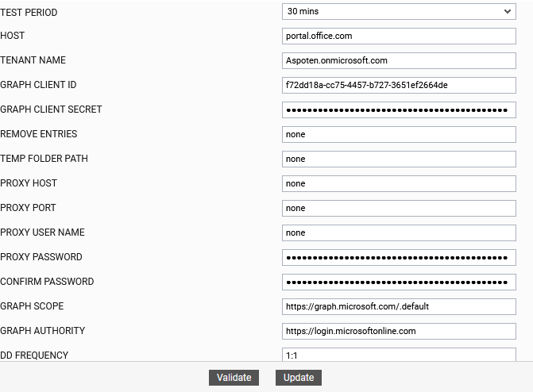Click the DD Frequency text box
The image size is (533, 392).
coord(399,355)
